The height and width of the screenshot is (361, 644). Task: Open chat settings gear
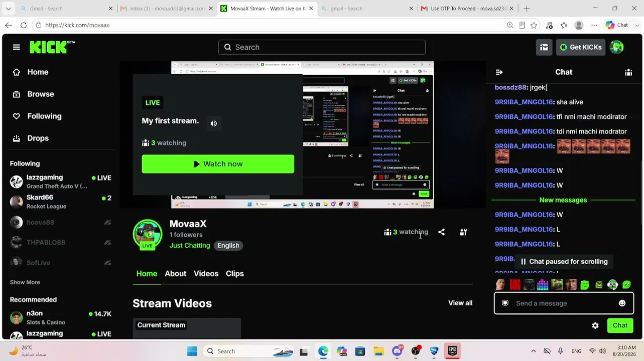pos(595,325)
